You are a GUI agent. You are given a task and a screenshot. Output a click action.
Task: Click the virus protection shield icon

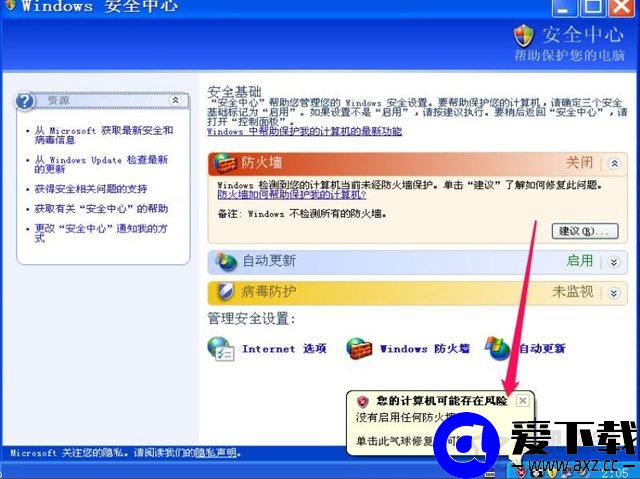tap(225, 292)
